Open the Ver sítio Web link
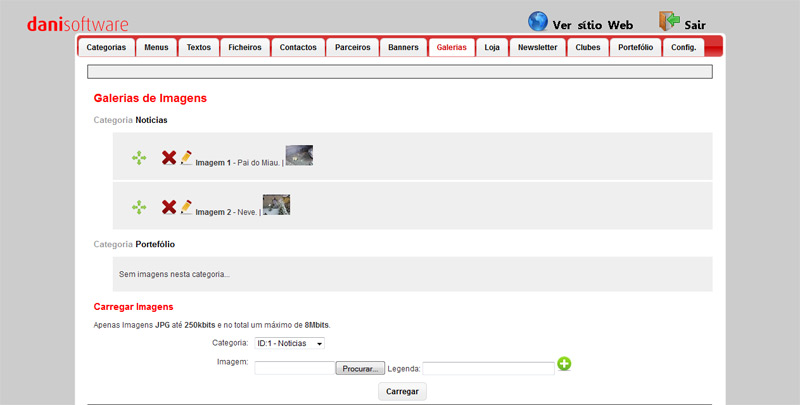This screenshot has width=800, height=405. pos(593,25)
